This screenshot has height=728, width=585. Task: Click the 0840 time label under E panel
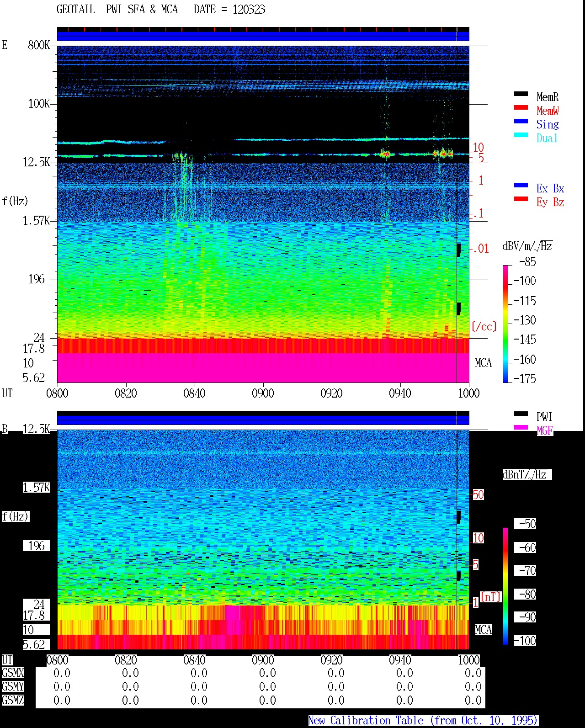[x=194, y=393]
